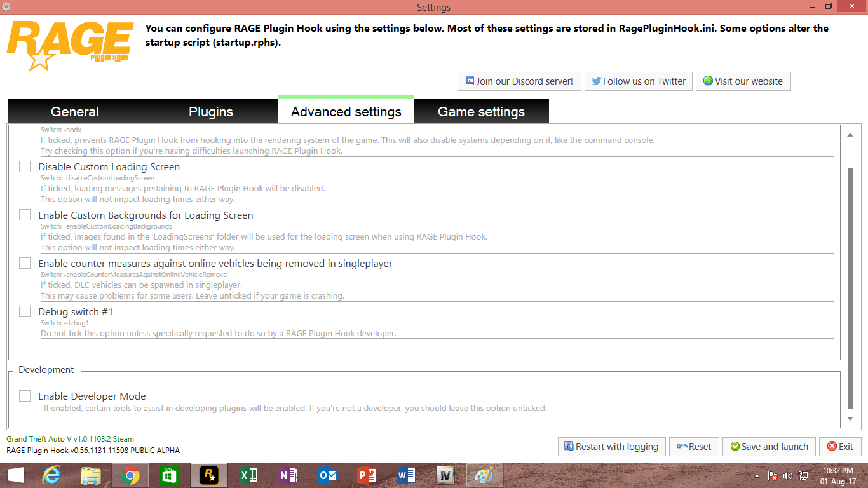Click Save and launch
868x488 pixels.
(769, 447)
